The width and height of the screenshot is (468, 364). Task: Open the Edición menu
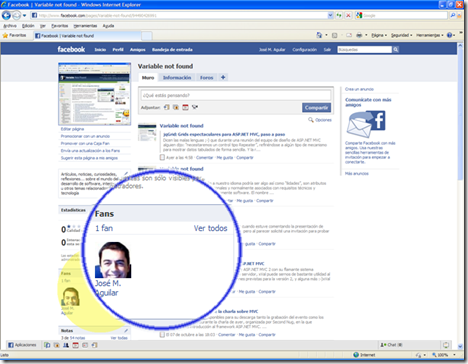pyautogui.click(x=28, y=26)
